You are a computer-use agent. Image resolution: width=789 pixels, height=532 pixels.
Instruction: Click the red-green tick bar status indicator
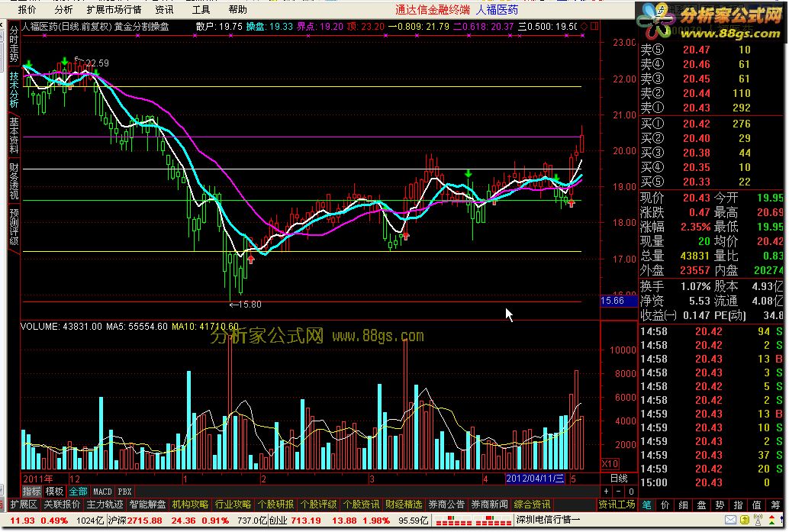pos(473,521)
